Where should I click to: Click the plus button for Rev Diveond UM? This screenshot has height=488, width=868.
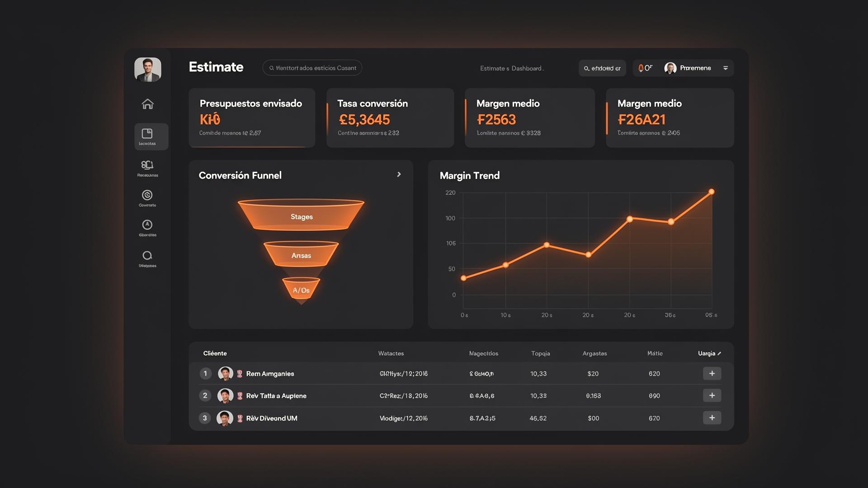(x=712, y=418)
